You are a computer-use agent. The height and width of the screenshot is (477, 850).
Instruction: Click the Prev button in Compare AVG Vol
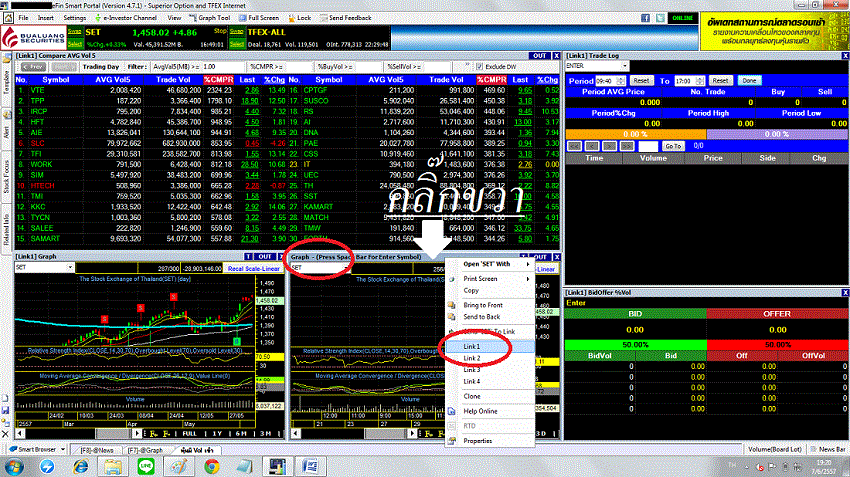click(x=33, y=67)
